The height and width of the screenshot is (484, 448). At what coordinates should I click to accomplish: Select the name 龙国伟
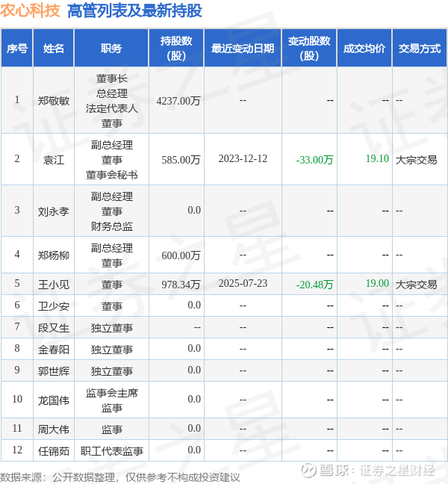point(54,400)
